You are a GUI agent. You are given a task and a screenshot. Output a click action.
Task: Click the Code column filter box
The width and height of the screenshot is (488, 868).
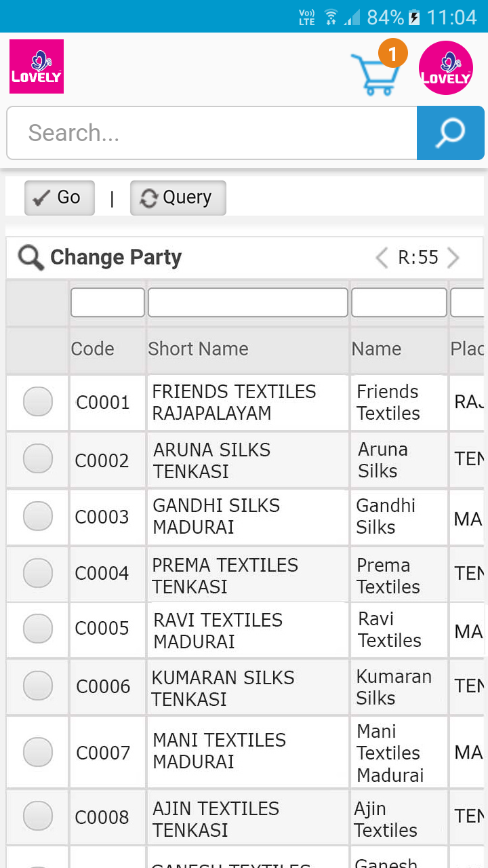[x=108, y=302]
